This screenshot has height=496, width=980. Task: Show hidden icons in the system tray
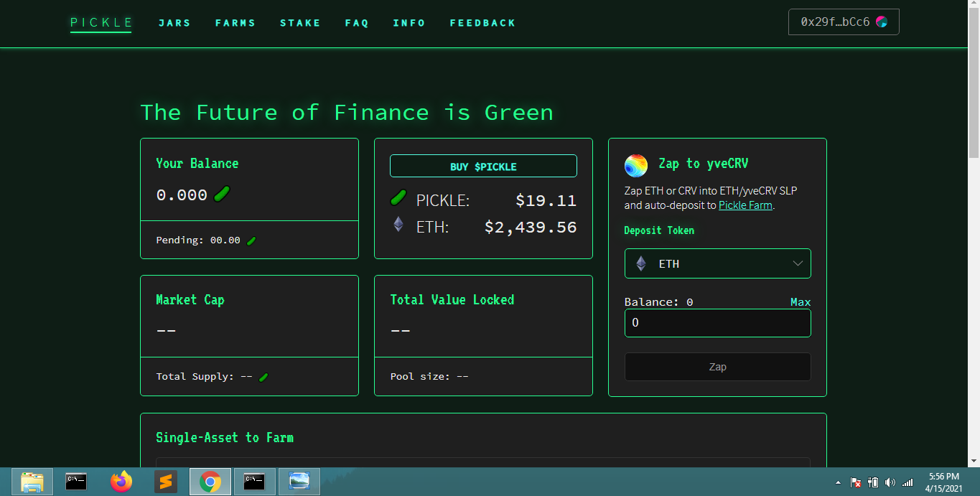[837, 482]
